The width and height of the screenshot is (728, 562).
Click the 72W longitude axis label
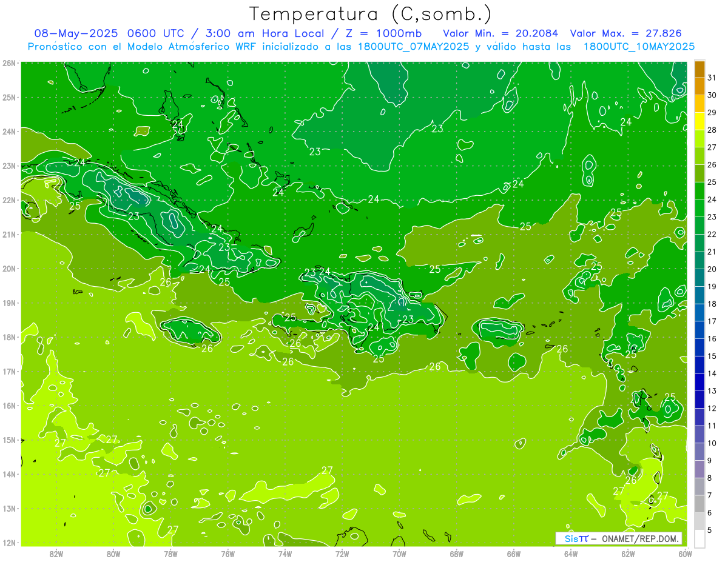click(x=342, y=554)
